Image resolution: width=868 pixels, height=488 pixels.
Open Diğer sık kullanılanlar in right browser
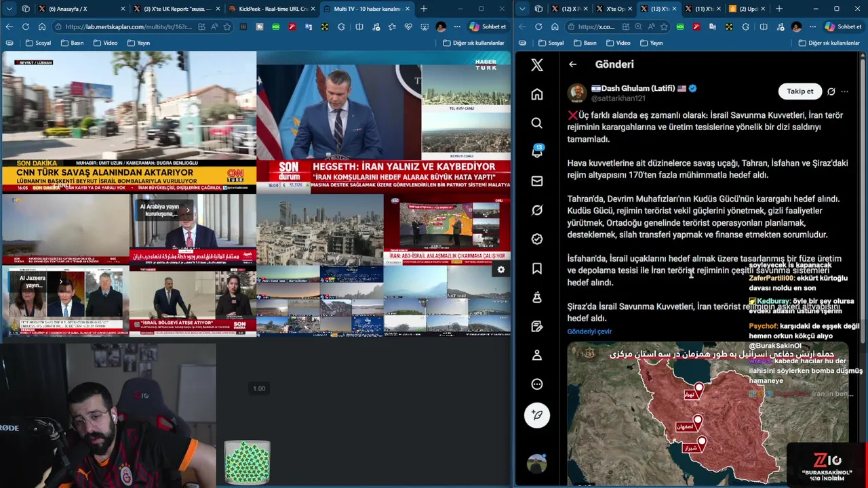tap(829, 43)
